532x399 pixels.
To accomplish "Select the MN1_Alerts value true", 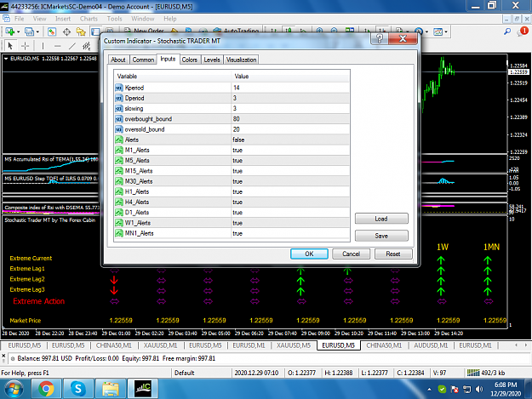I will (290, 233).
